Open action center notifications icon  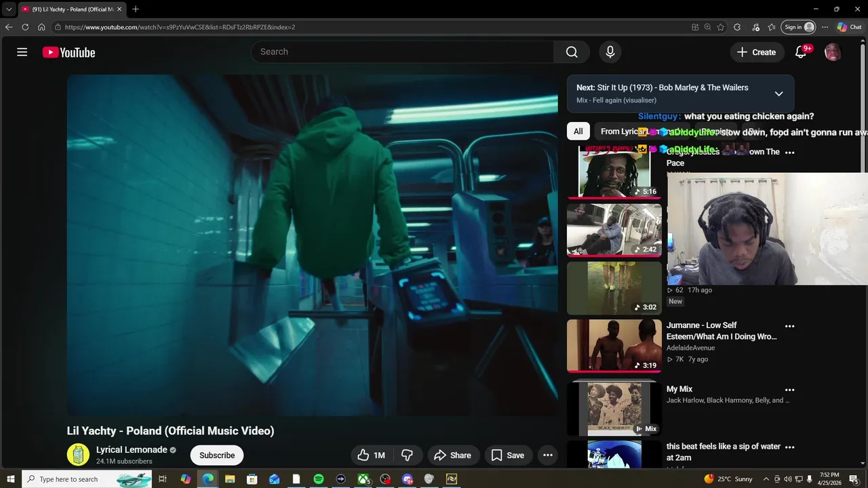(854, 479)
